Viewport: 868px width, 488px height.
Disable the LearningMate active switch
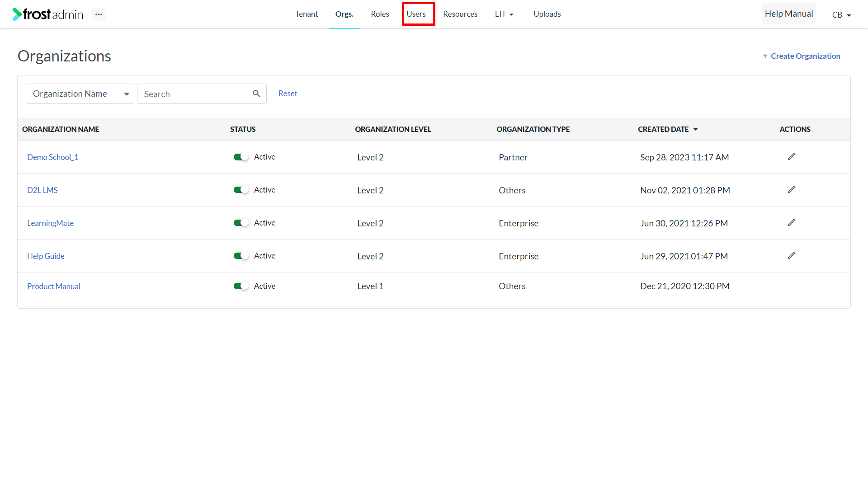[x=241, y=223]
